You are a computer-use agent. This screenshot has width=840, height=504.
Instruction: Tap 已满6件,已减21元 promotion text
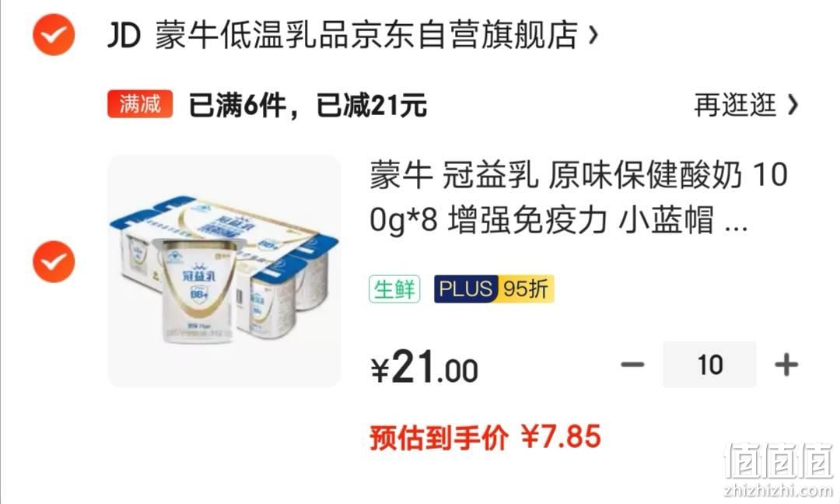point(307,105)
